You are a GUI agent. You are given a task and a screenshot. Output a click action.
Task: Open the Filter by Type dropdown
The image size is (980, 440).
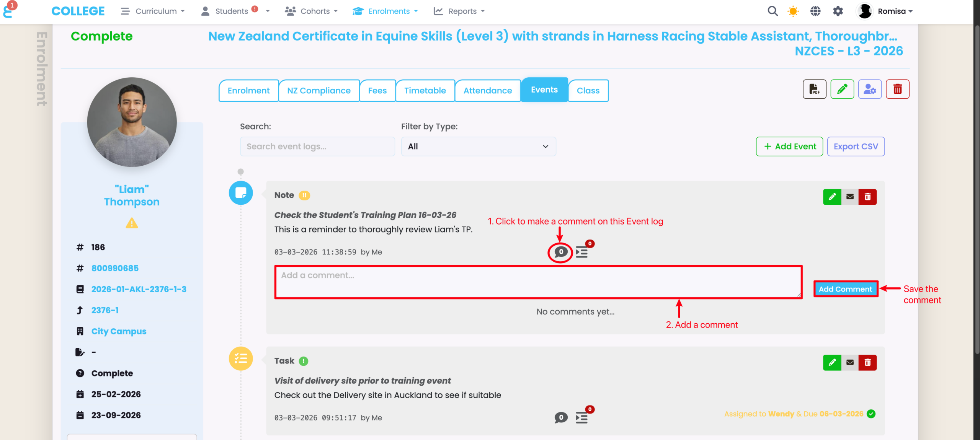[478, 147]
